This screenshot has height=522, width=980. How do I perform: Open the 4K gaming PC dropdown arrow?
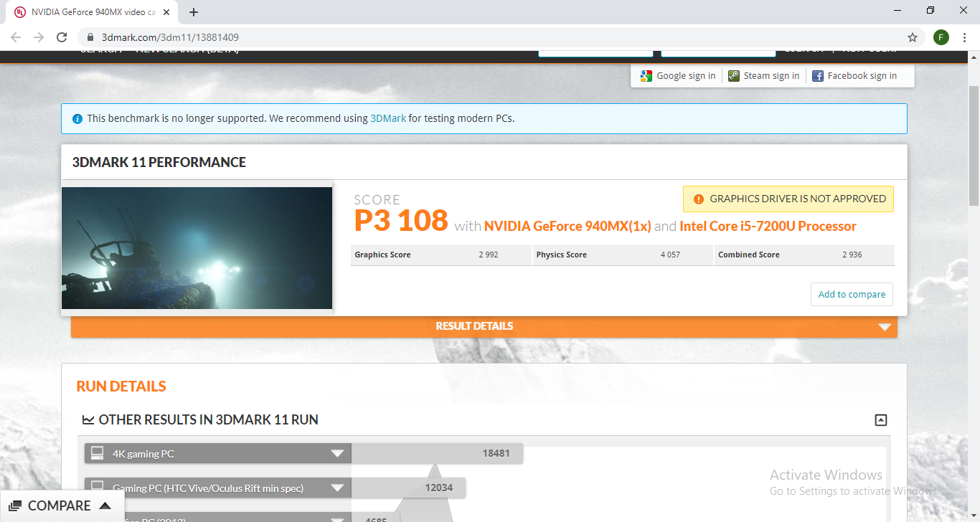[337, 454]
